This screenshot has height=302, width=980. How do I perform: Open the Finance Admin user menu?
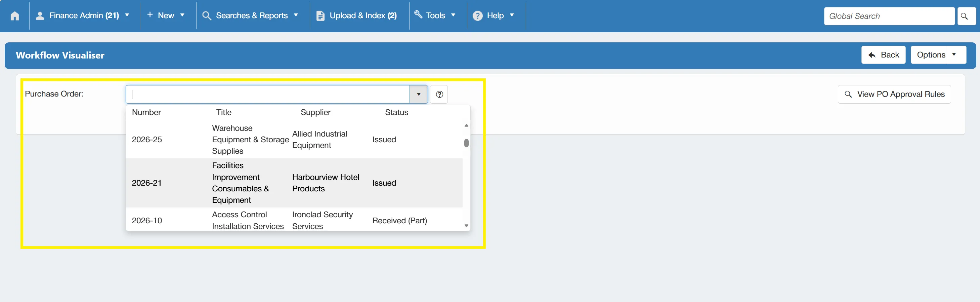point(83,15)
